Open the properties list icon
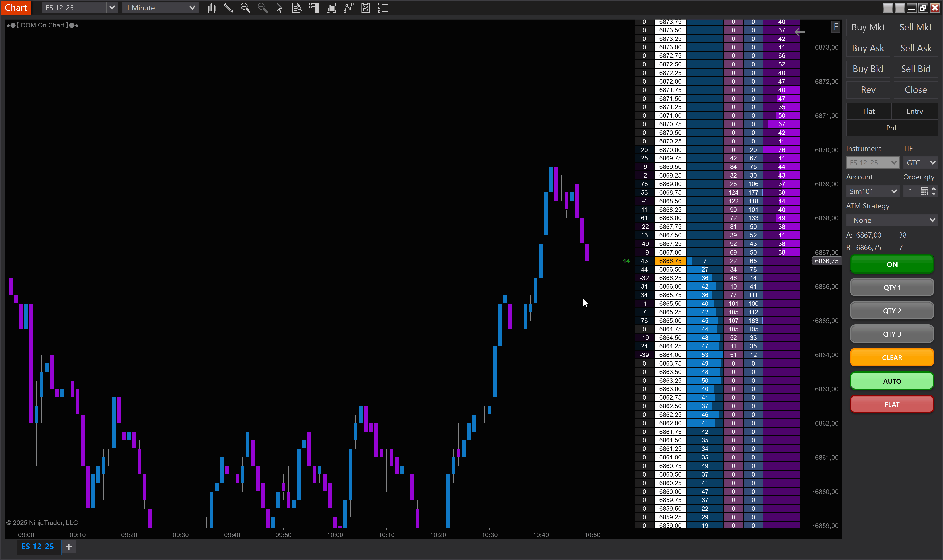 pos(383,8)
